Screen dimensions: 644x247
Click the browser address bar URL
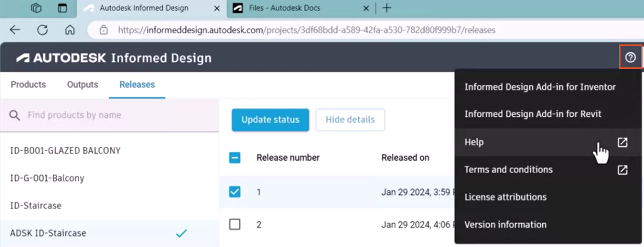click(307, 30)
